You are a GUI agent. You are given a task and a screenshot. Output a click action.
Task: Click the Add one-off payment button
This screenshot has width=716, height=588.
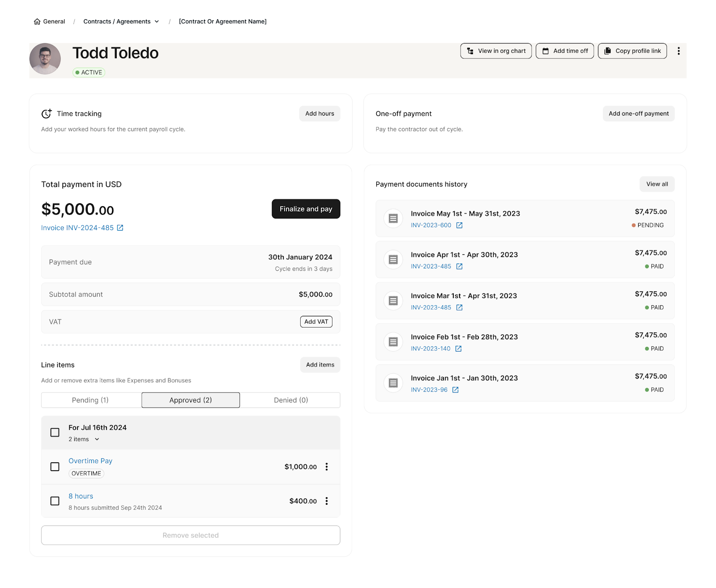[639, 114]
